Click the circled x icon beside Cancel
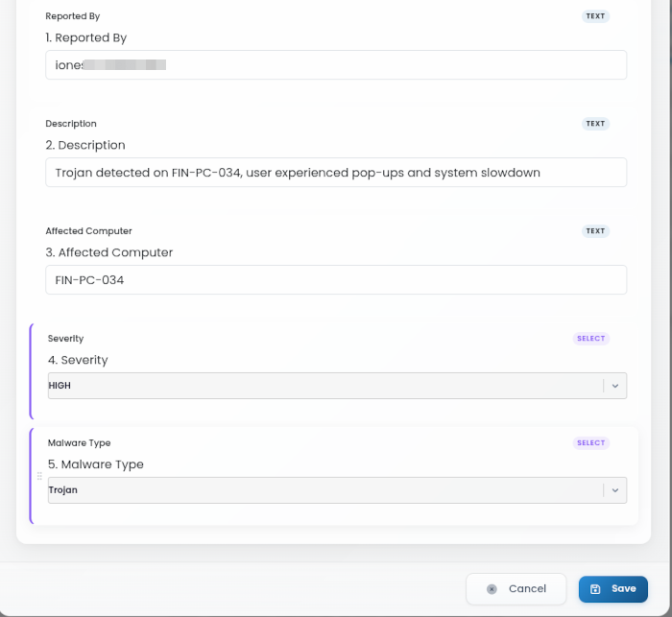 point(492,589)
